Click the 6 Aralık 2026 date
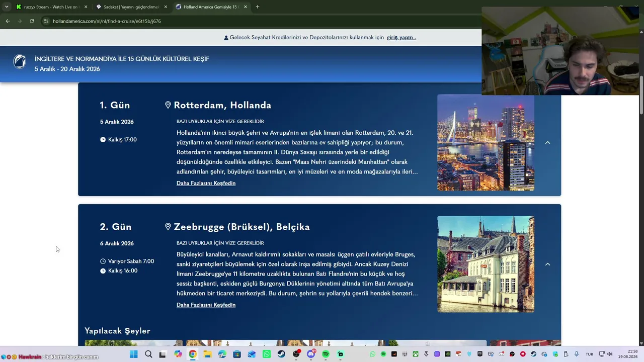 point(117,244)
